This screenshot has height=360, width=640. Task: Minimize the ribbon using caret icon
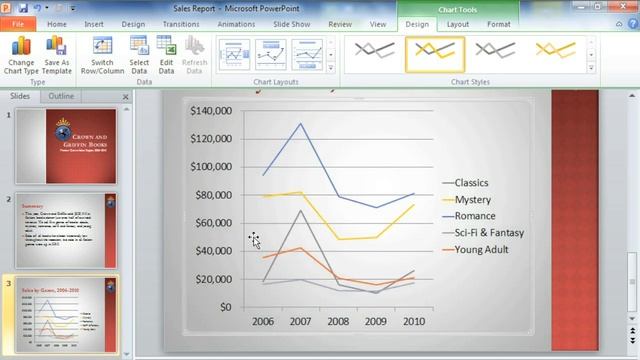pos(619,24)
